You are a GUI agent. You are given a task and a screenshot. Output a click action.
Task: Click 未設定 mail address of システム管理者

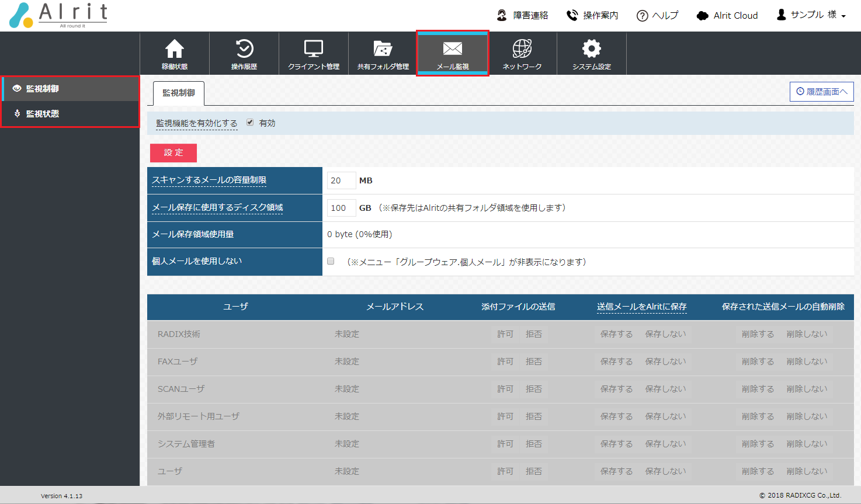coord(347,444)
